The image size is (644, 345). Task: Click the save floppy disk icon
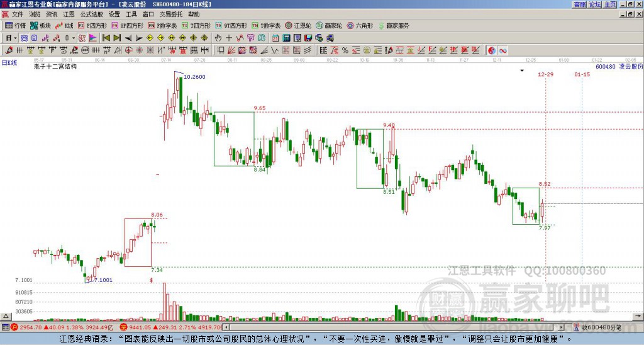pos(308,38)
